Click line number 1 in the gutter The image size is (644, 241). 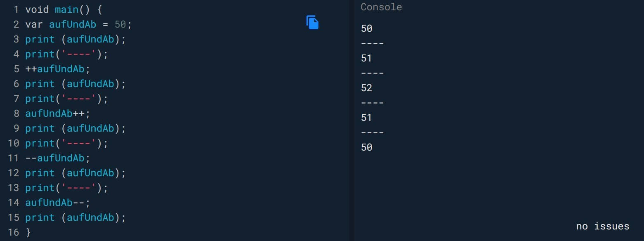(16, 9)
